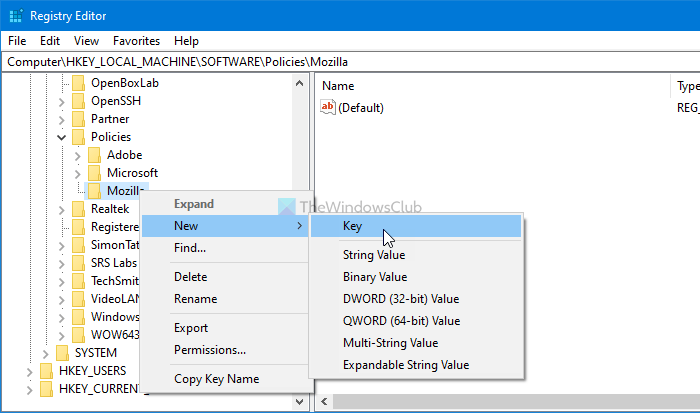
Task: Click the OpenBoxLab folder icon
Action: tap(79, 83)
